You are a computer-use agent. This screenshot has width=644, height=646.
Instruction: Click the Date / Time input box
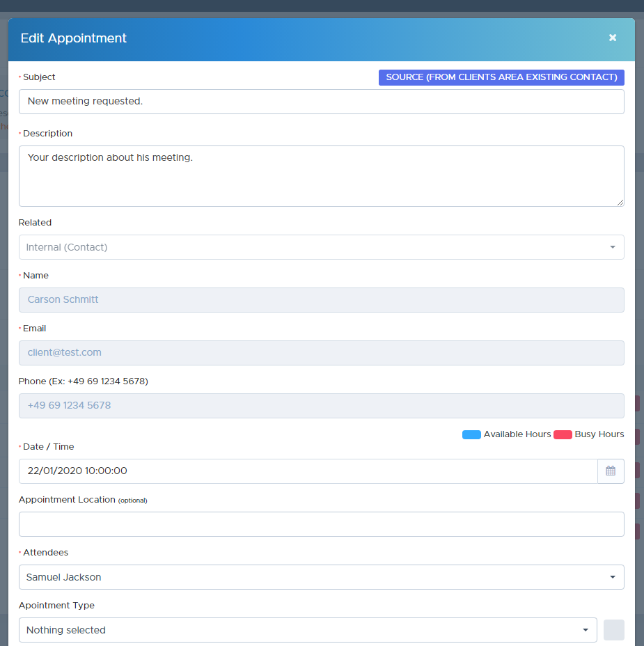click(x=307, y=471)
